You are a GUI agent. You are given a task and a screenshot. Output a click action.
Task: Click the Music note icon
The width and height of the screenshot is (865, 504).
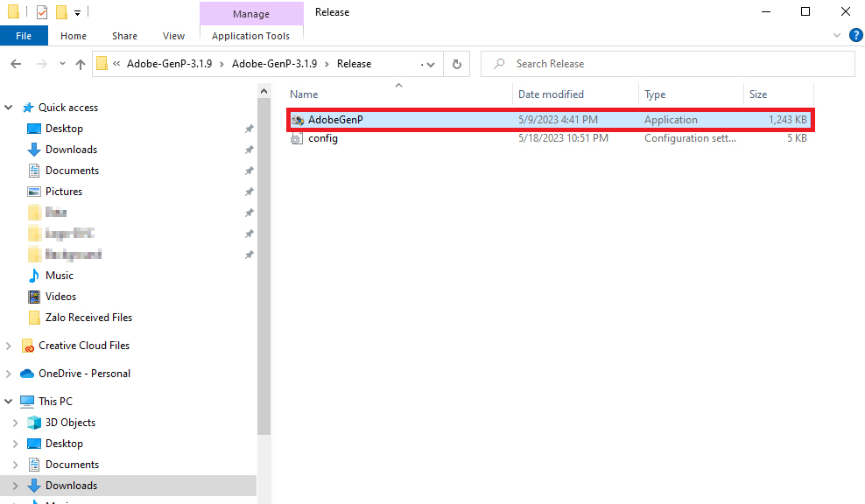pyautogui.click(x=34, y=275)
